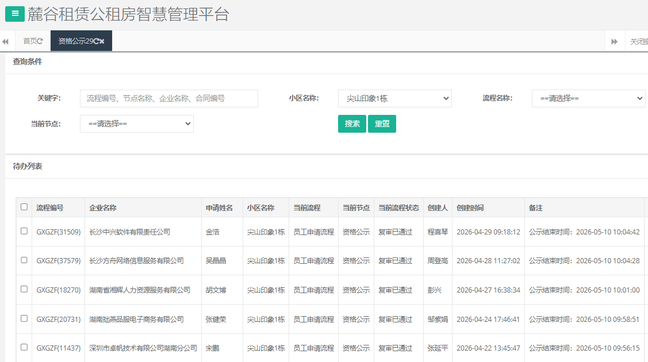Click the 创建人 column header
The height and width of the screenshot is (362, 648).
[438, 207]
